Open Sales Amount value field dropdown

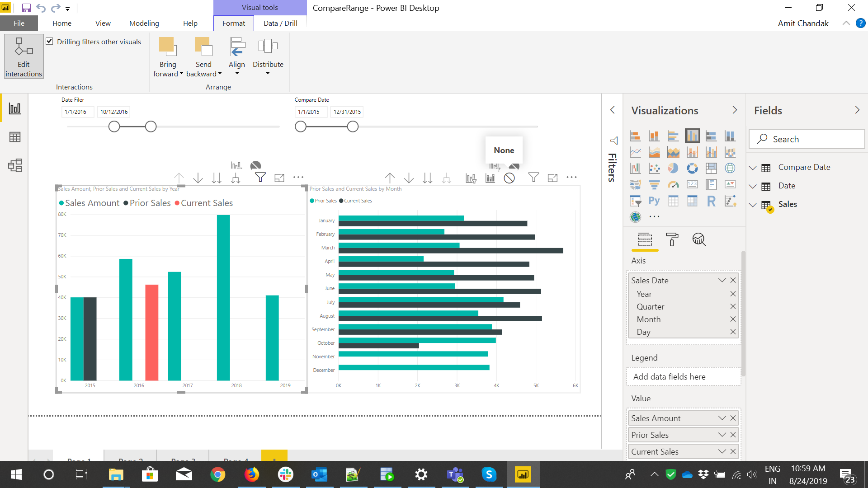(x=722, y=418)
